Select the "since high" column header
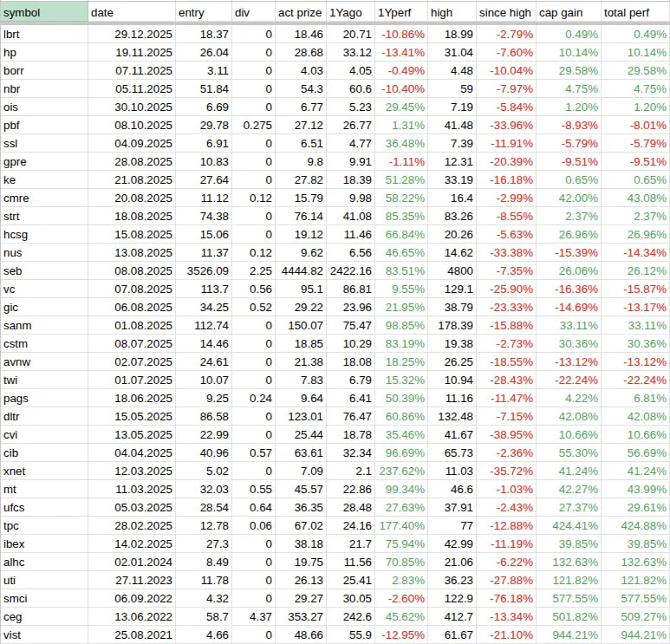The width and height of the screenshot is (670, 644). coord(506,12)
